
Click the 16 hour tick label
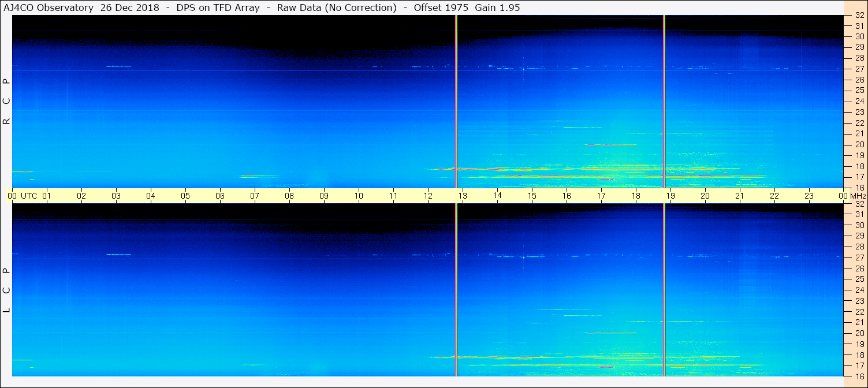coord(567,196)
